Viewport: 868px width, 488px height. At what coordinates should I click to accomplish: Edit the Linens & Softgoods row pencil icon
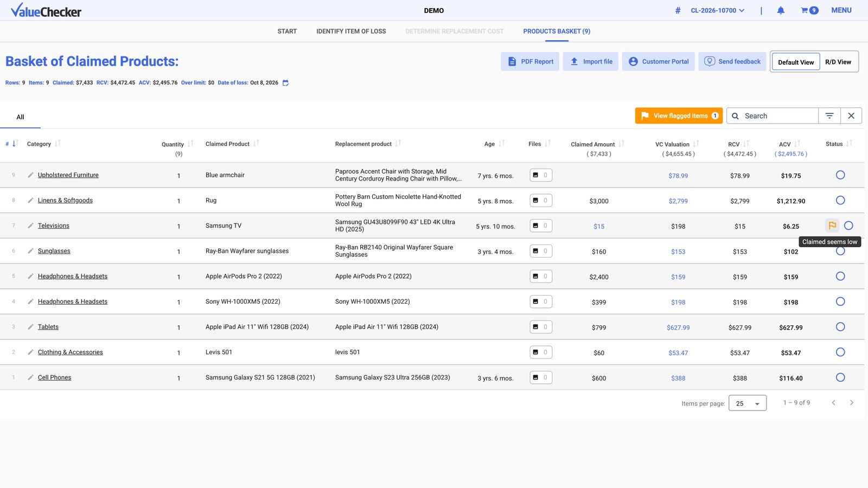31,200
